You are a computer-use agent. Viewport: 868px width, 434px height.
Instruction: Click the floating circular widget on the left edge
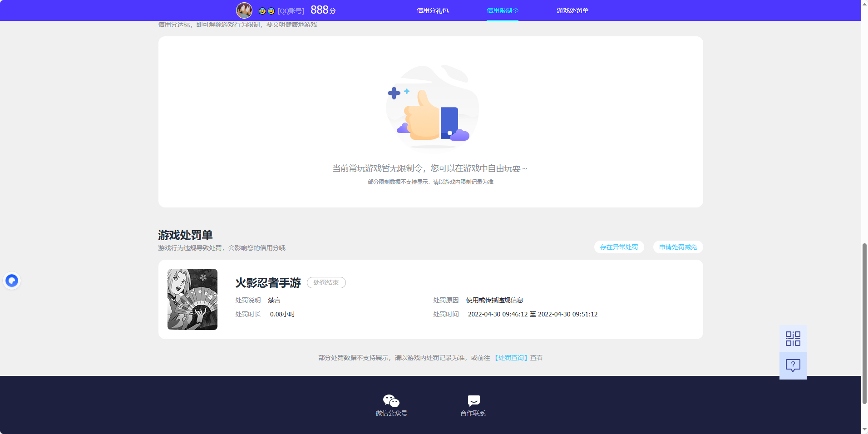tap(12, 280)
